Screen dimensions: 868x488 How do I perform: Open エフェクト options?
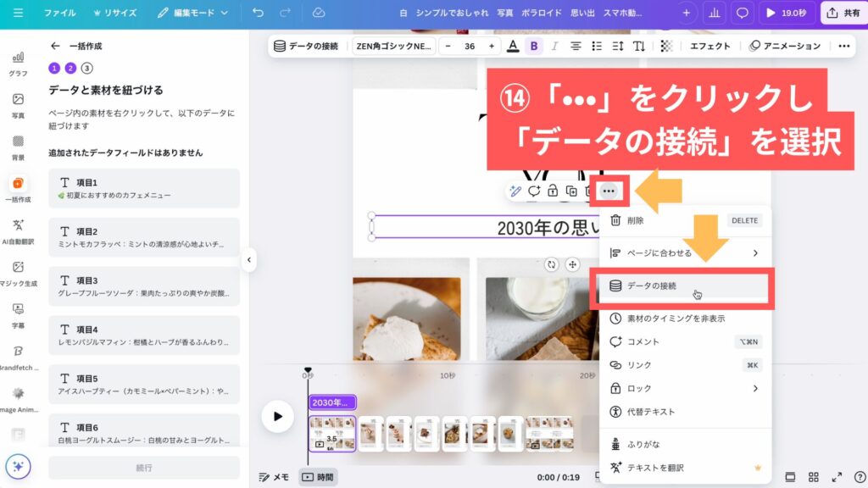click(710, 47)
